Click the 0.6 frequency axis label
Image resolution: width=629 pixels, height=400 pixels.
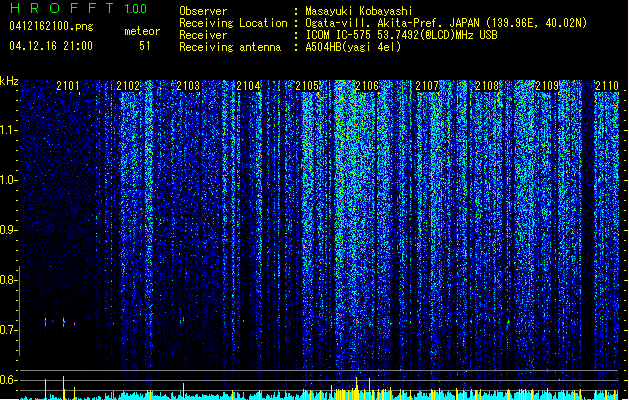coord(9,380)
